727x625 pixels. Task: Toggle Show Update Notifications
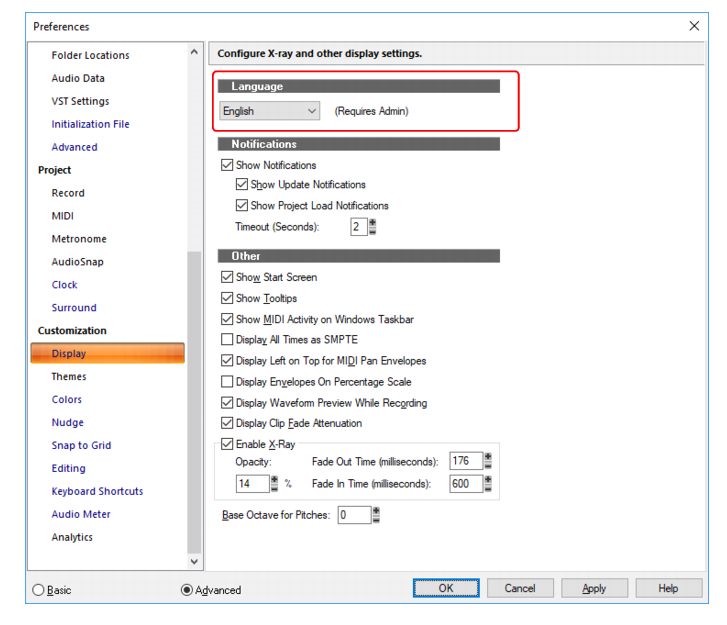coord(242,185)
